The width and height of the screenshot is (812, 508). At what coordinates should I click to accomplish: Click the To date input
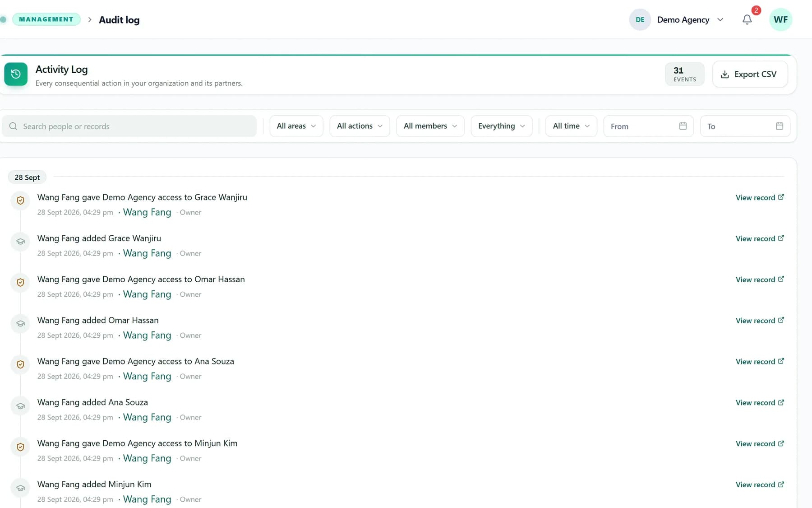745,126
